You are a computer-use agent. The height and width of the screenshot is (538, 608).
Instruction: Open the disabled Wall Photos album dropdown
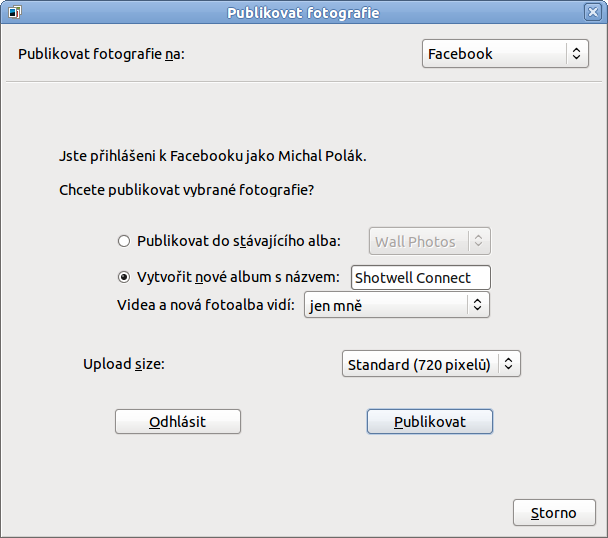[x=430, y=241]
